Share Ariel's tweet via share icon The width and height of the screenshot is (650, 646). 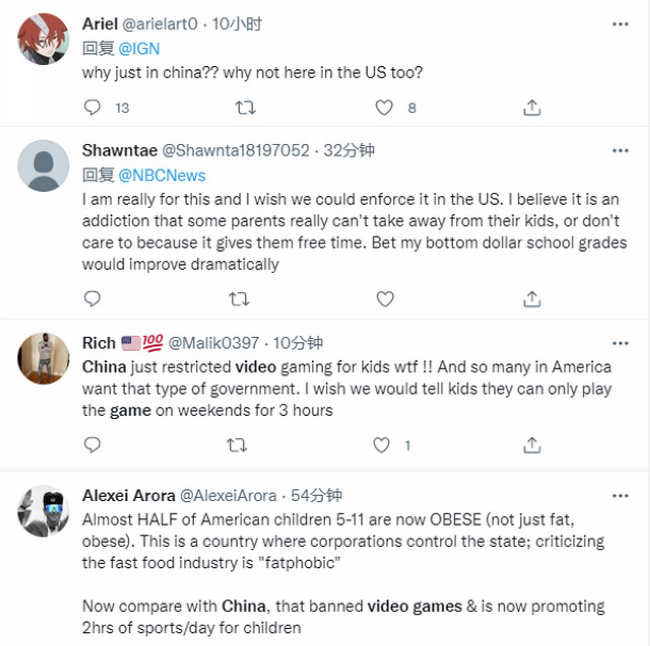point(532,107)
